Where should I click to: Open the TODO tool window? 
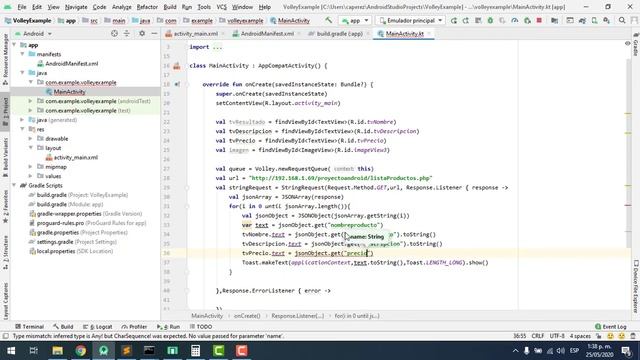tap(201, 327)
